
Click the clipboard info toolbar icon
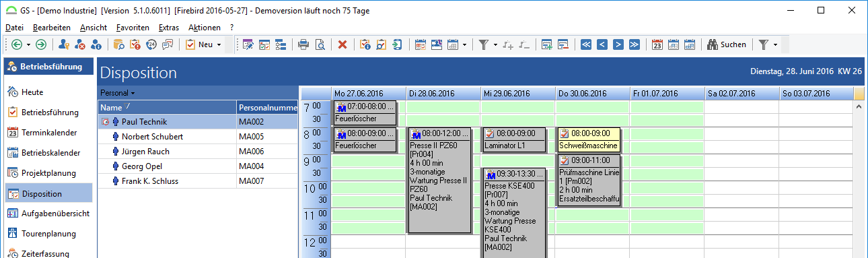[365, 44]
